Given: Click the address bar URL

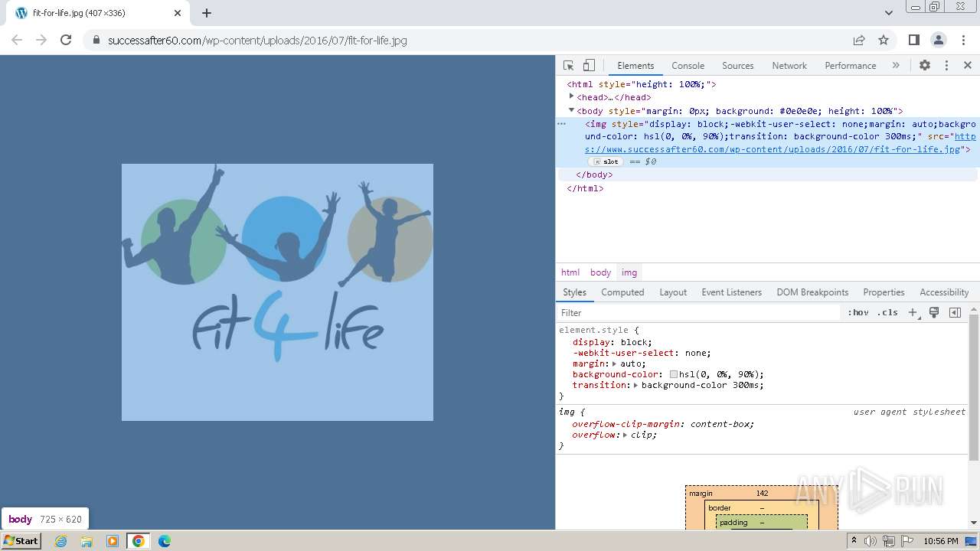Looking at the screenshot, I should (257, 40).
